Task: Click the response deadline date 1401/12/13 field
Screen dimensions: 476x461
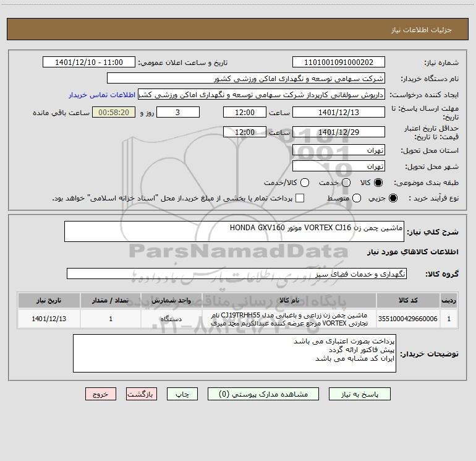Action: 339,112
